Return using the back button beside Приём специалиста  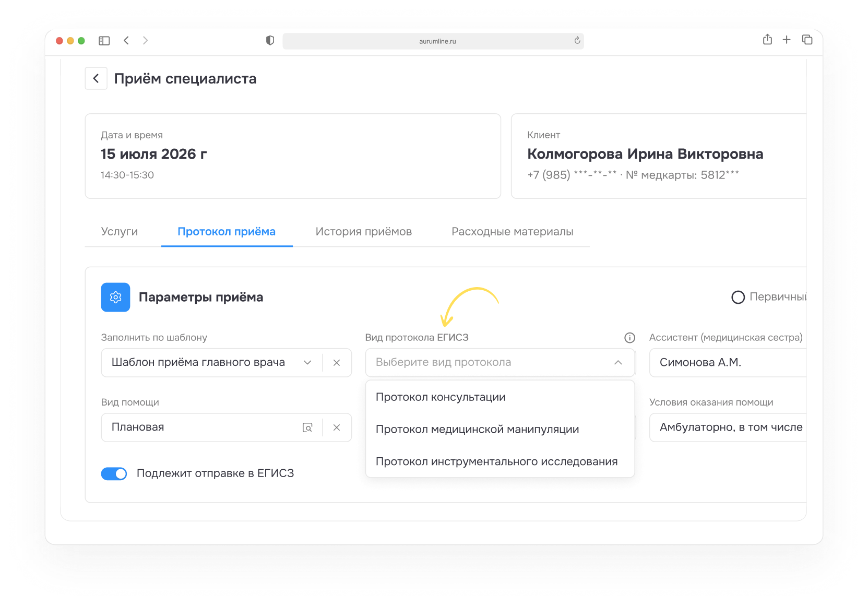pos(96,78)
